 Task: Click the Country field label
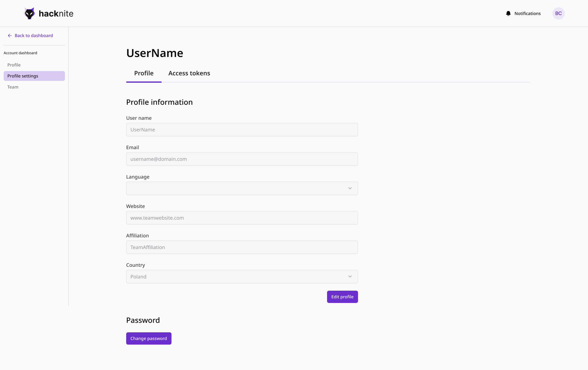tap(135, 265)
